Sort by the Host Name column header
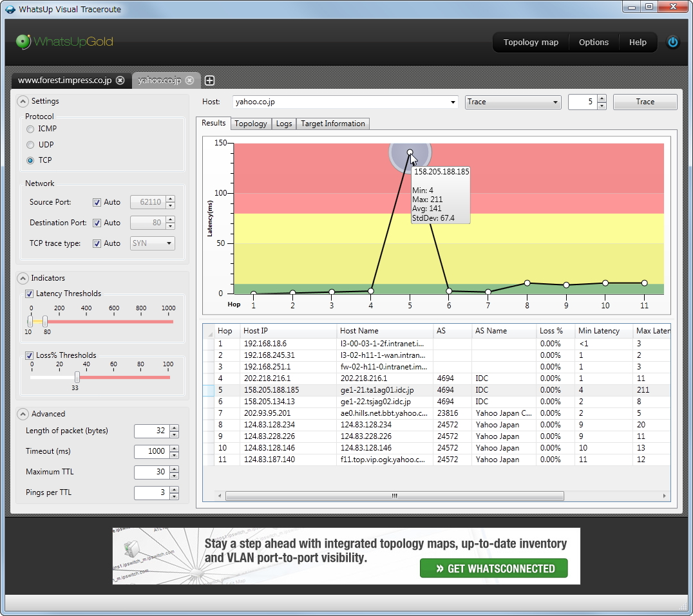Image resolution: width=693 pixels, height=616 pixels. click(x=384, y=331)
